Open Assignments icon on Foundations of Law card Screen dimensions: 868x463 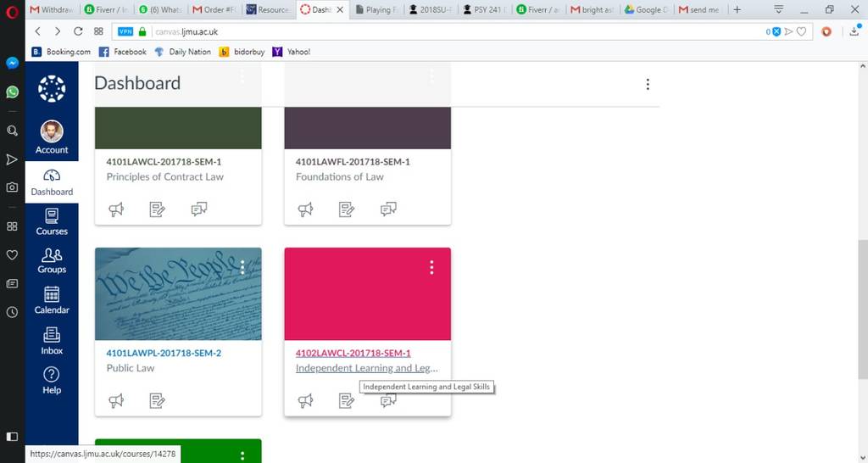(347, 209)
